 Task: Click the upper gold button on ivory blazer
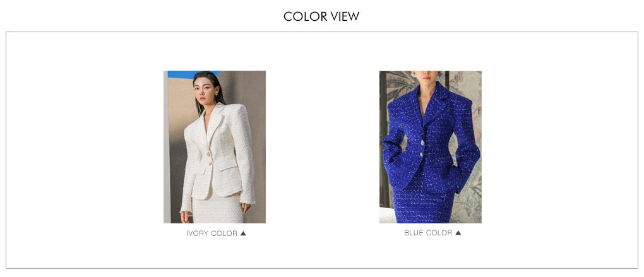click(x=208, y=155)
